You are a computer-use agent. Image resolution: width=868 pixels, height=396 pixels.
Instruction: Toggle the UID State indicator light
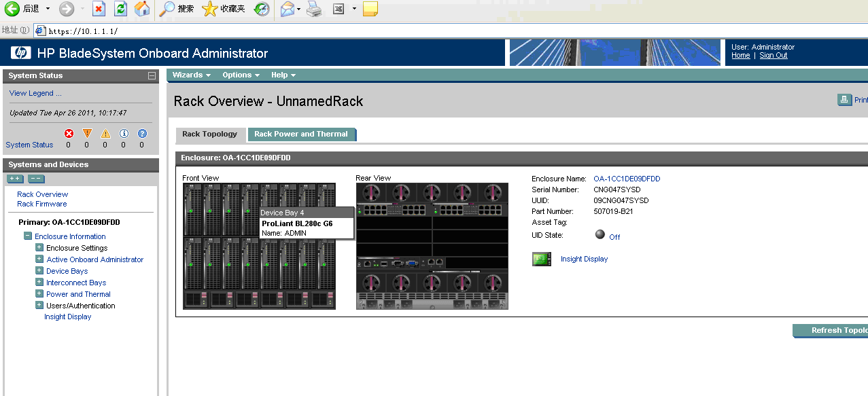point(600,235)
